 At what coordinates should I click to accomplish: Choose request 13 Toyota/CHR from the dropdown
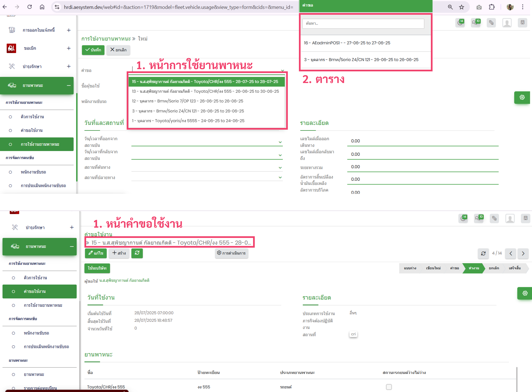pos(205,91)
